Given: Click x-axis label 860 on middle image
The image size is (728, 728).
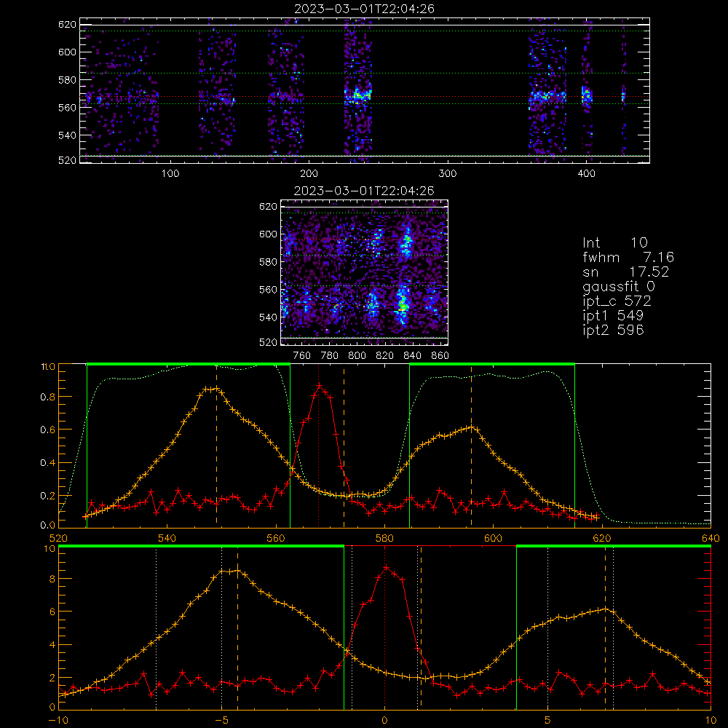Looking at the screenshot, I should [440, 356].
